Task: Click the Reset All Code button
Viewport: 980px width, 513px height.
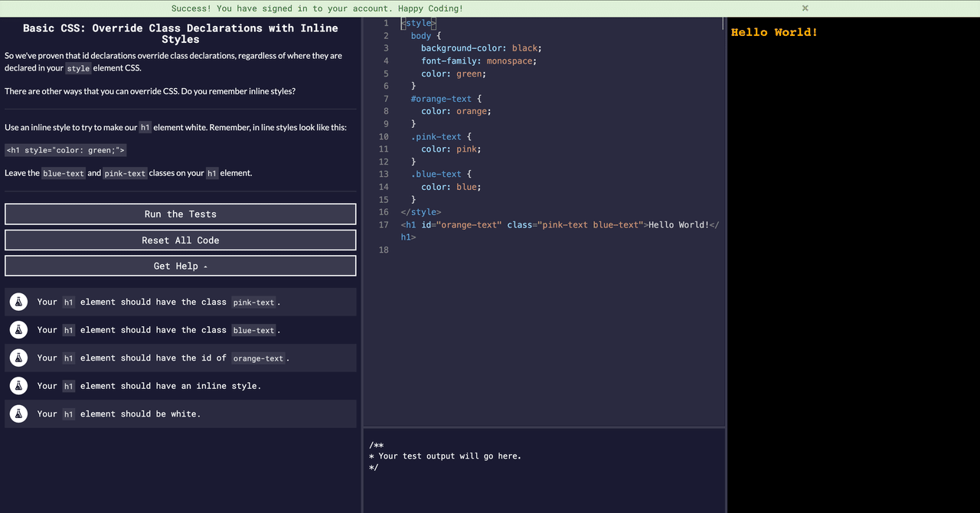Action: click(x=180, y=240)
